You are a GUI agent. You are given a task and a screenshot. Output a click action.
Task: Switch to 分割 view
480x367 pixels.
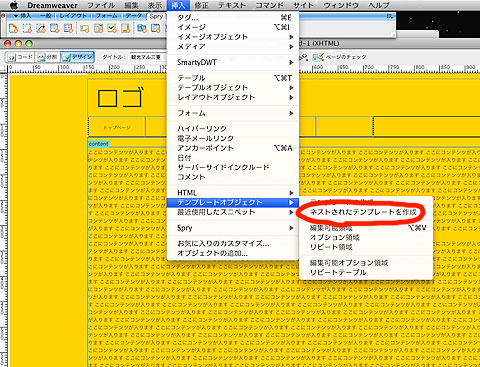(x=48, y=57)
